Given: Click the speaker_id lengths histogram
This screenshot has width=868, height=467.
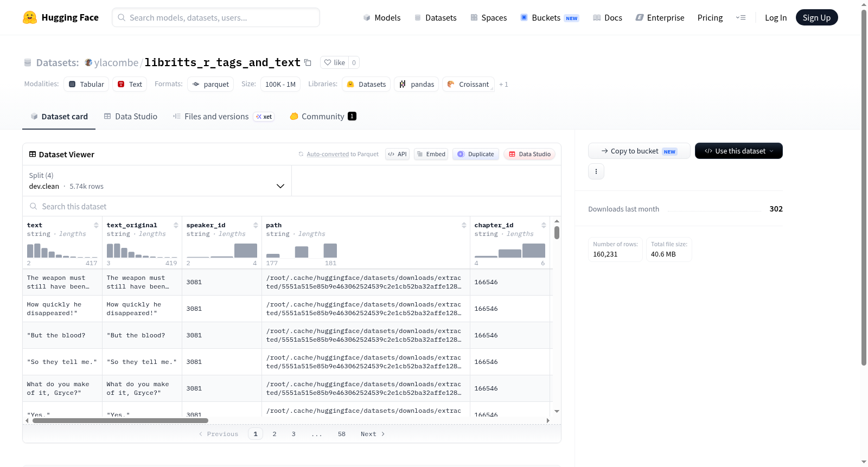Looking at the screenshot, I should tap(221, 251).
